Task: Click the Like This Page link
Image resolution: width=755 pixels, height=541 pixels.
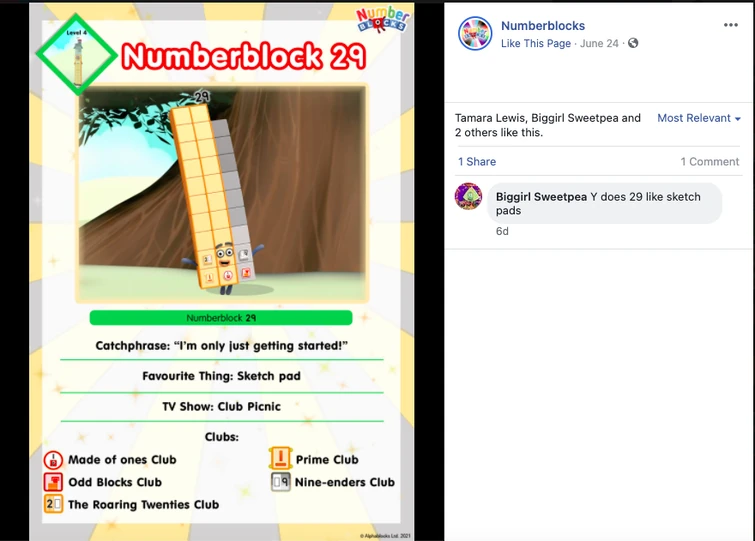Action: [535, 43]
